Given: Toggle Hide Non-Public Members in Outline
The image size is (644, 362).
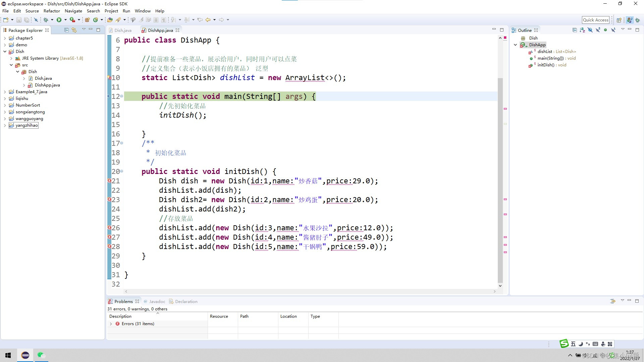Looking at the screenshot, I should click(x=605, y=30).
